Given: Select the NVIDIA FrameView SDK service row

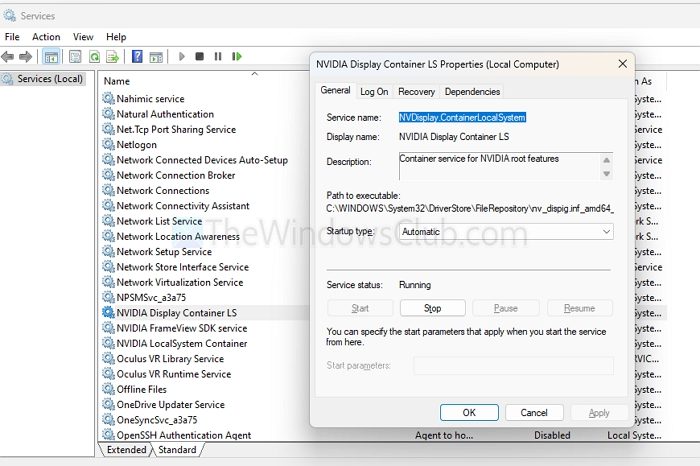Looking at the screenshot, I should click(x=181, y=328).
